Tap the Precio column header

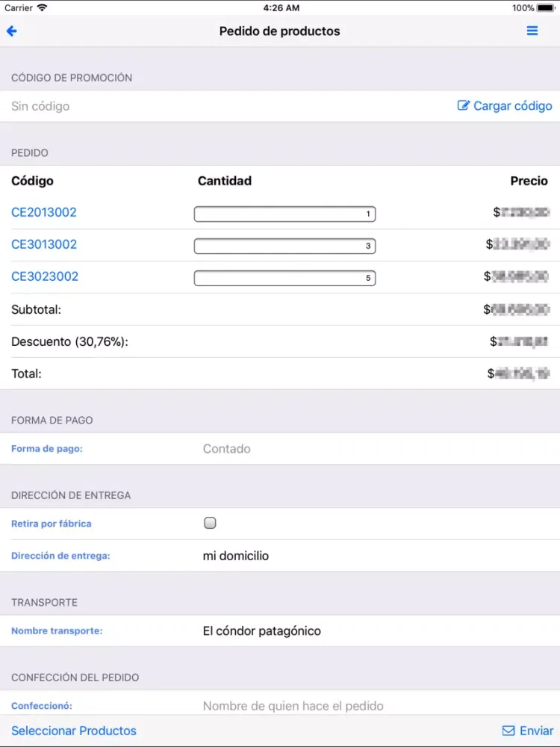point(529,181)
